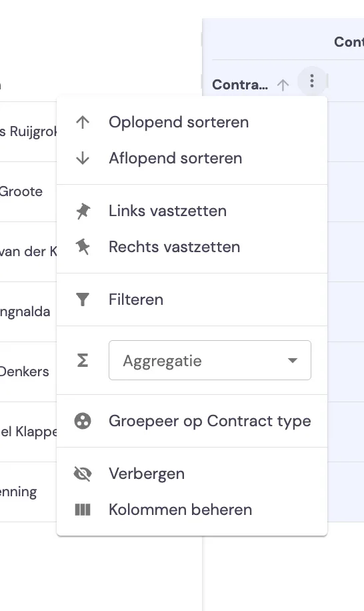
Task: Click the funnel filter icon
Action: 83,299
